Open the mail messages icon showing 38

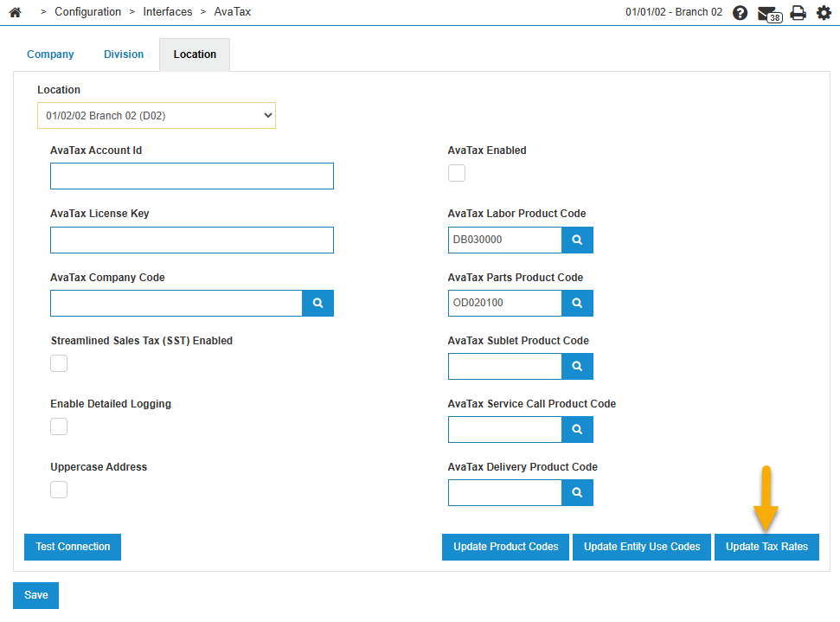pyautogui.click(x=770, y=13)
